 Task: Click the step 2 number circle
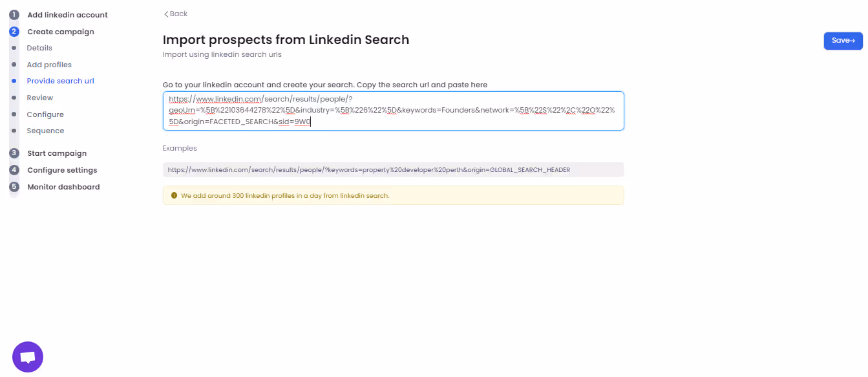(14, 32)
